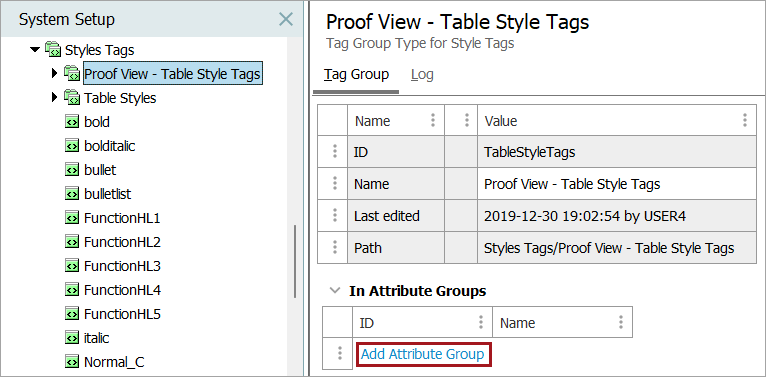Click the Last edited label cell
The width and height of the screenshot is (766, 377).
click(396, 215)
